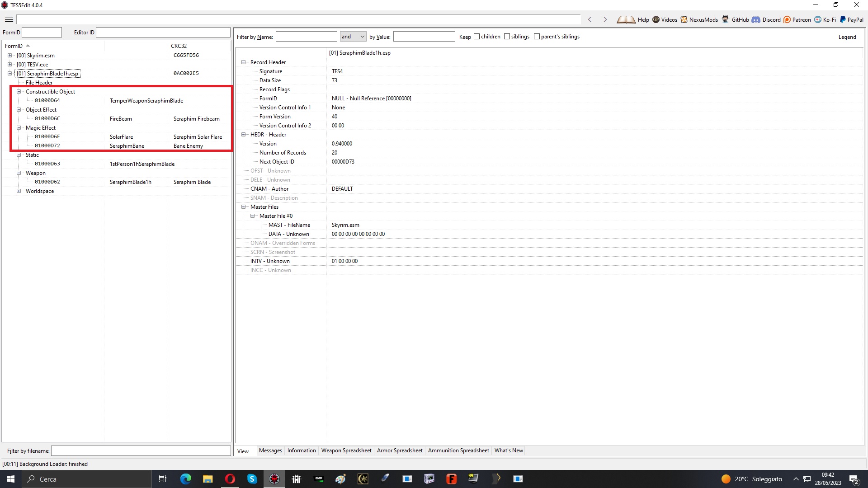This screenshot has height=488, width=868.
Task: Open the hamburger main menu
Action: point(9,19)
